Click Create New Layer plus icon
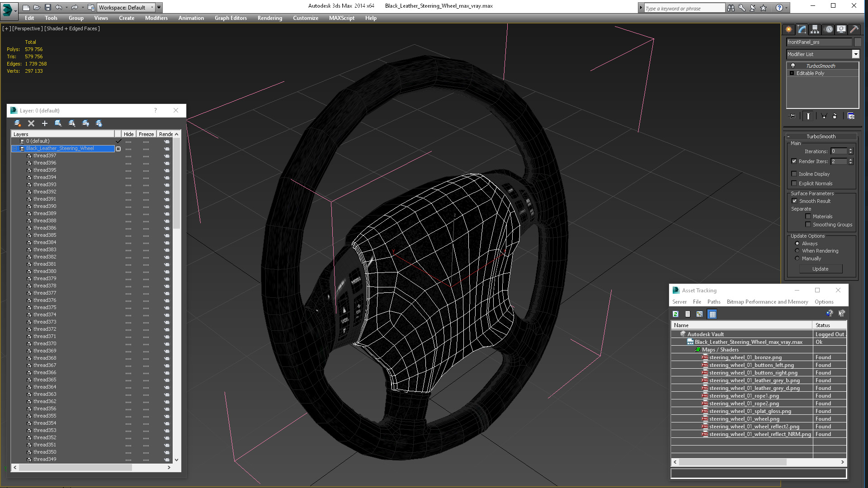The width and height of the screenshot is (868, 488). click(x=45, y=123)
